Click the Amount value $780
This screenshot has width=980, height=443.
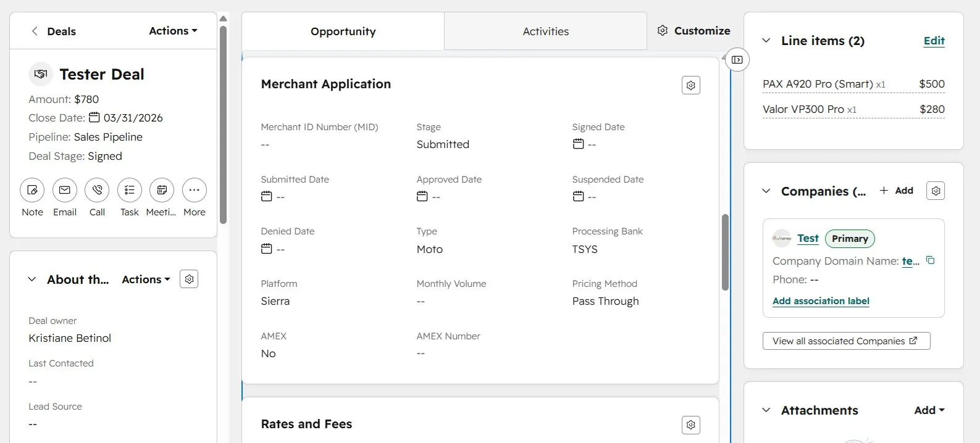(x=86, y=99)
